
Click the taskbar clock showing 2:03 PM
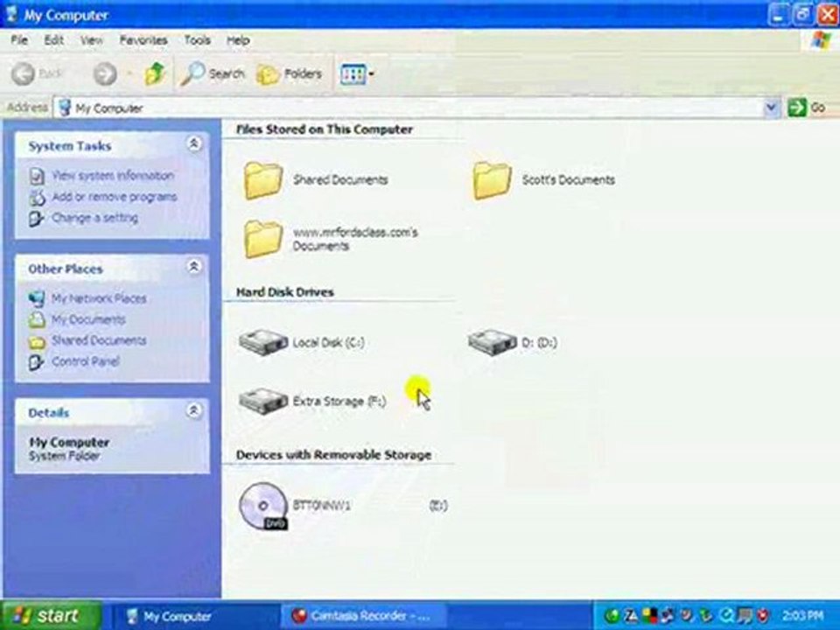802,615
